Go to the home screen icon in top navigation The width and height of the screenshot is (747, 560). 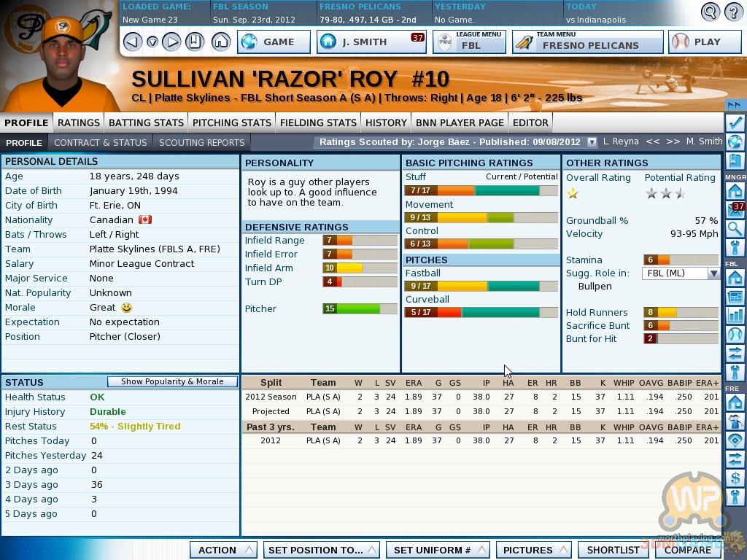tap(220, 42)
